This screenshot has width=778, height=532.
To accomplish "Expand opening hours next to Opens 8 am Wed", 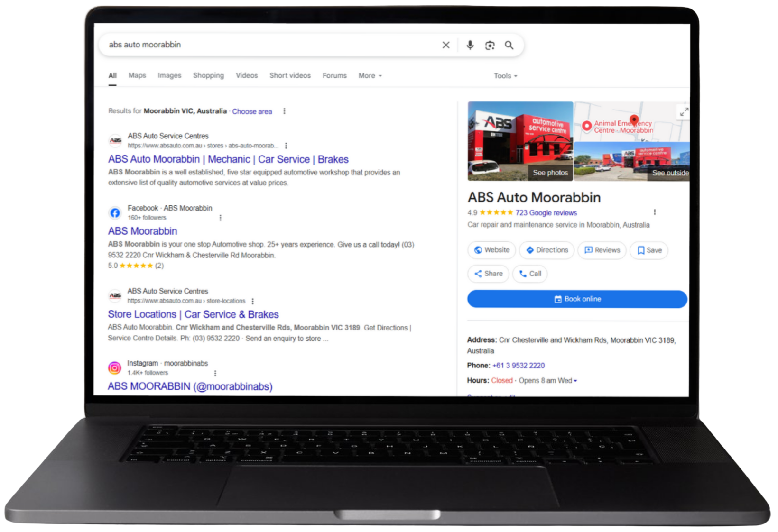I will click(575, 381).
